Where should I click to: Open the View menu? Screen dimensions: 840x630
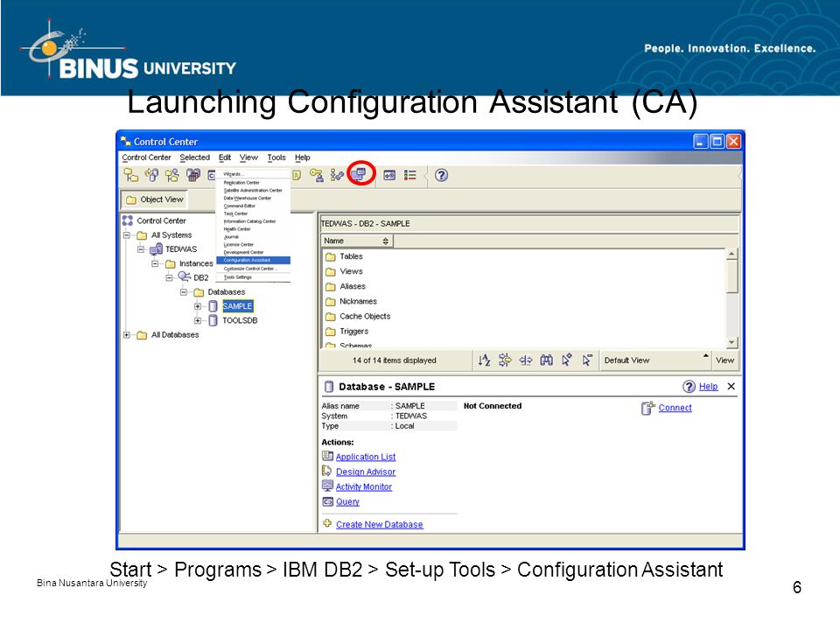[248, 157]
